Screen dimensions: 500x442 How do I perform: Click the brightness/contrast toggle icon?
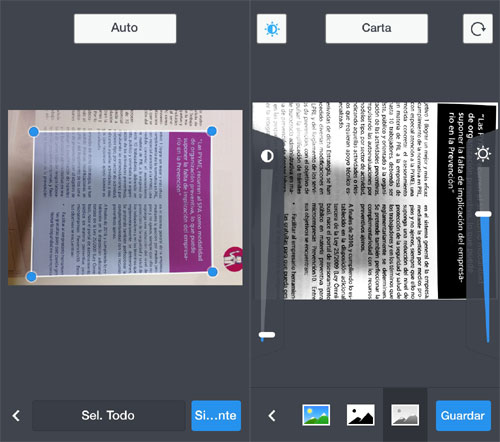coord(272,29)
